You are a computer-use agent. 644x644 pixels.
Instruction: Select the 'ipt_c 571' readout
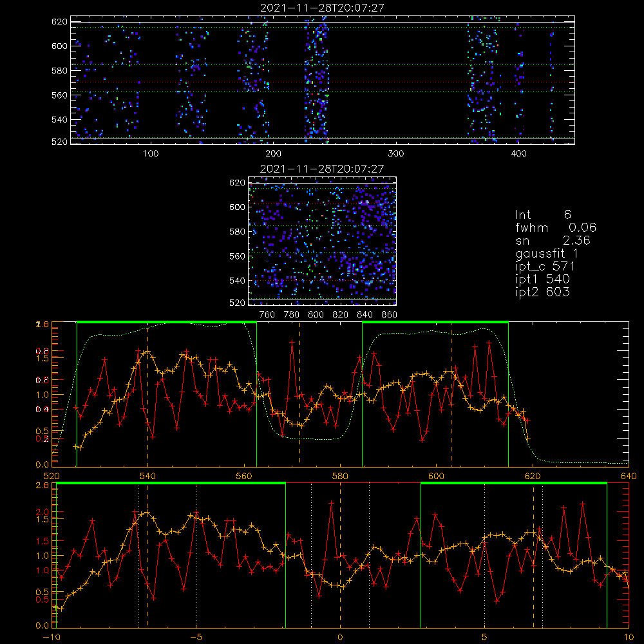tap(545, 266)
